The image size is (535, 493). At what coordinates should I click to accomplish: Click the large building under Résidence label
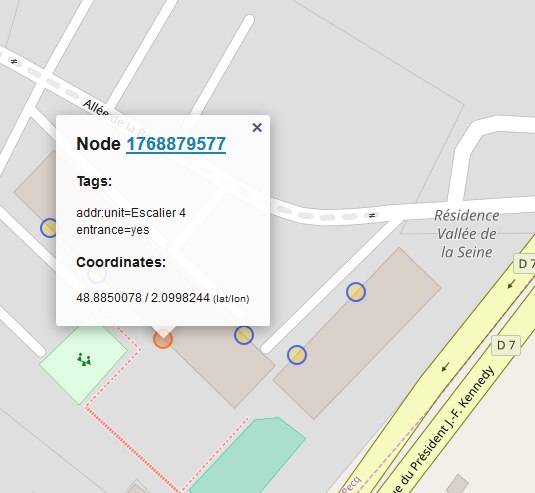357,333
